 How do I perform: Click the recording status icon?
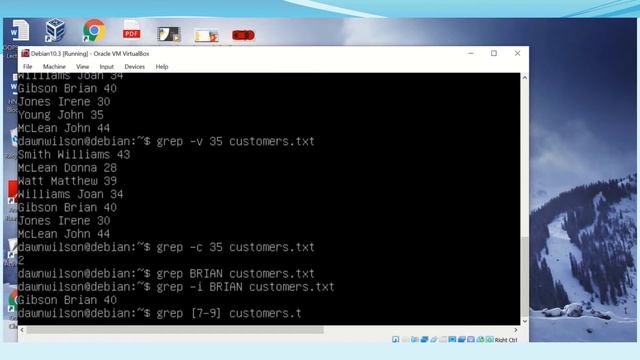(x=462, y=340)
